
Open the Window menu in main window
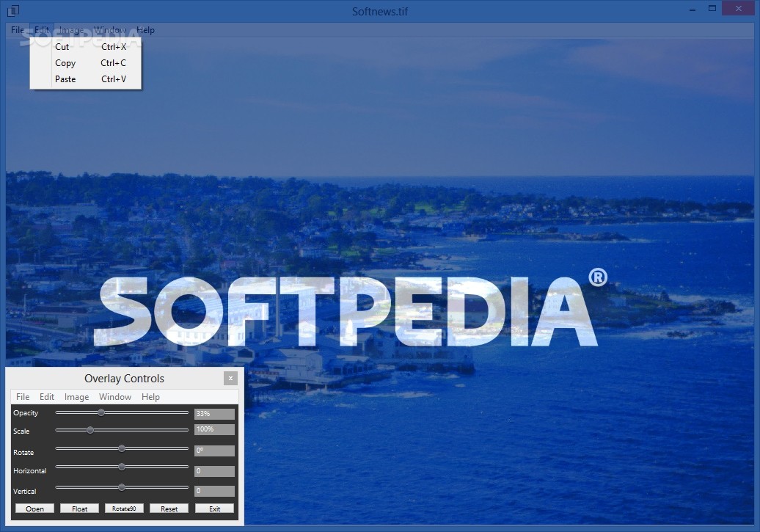coord(110,30)
